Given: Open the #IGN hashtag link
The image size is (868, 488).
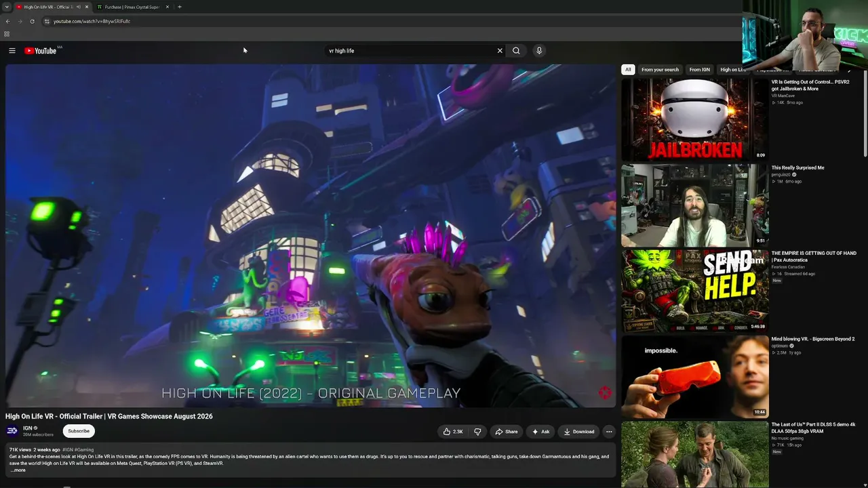Looking at the screenshot, I should click(67, 450).
